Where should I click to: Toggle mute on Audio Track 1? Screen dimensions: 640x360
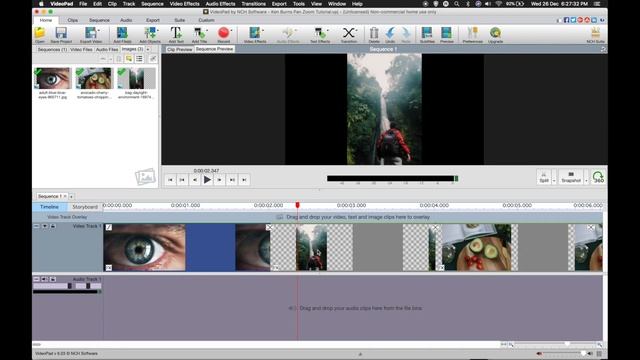coord(44,279)
